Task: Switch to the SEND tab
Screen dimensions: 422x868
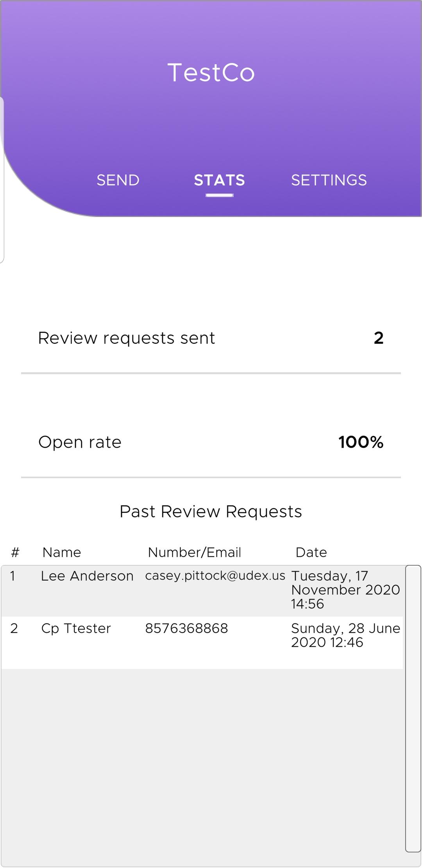Action: point(118,180)
